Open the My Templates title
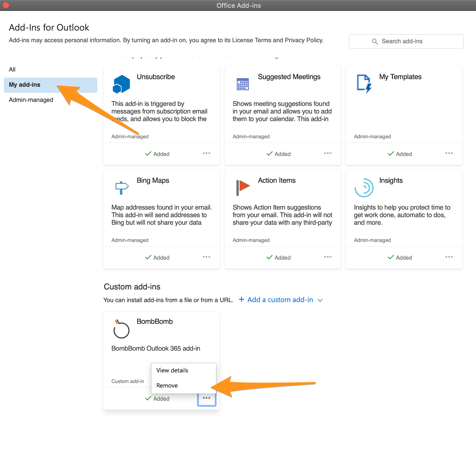 400,77
